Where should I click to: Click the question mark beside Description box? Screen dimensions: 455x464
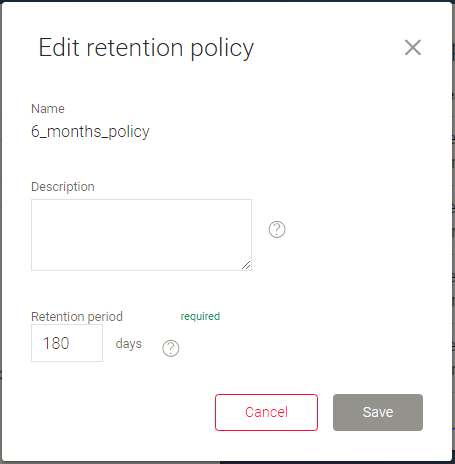pos(277,229)
